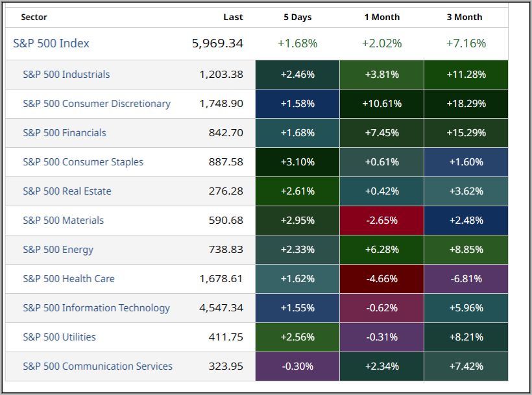The image size is (532, 395).
Task: Open the S&P 500 Materials sector
Action: pos(63,221)
